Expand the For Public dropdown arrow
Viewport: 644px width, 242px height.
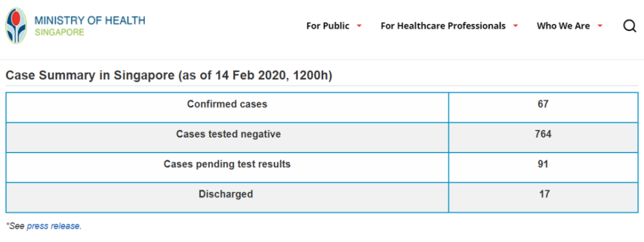point(359,26)
